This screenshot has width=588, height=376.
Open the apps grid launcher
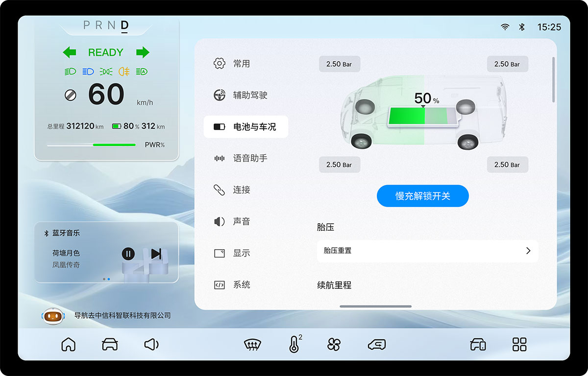pyautogui.click(x=519, y=344)
